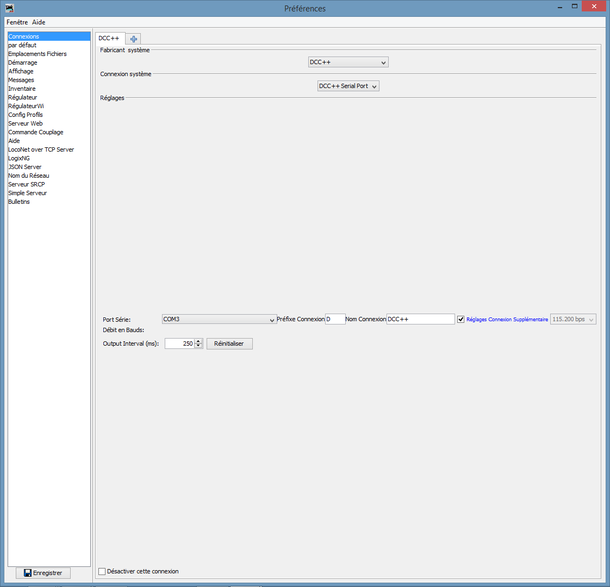Click the Nom Connexion text field

coord(420,319)
